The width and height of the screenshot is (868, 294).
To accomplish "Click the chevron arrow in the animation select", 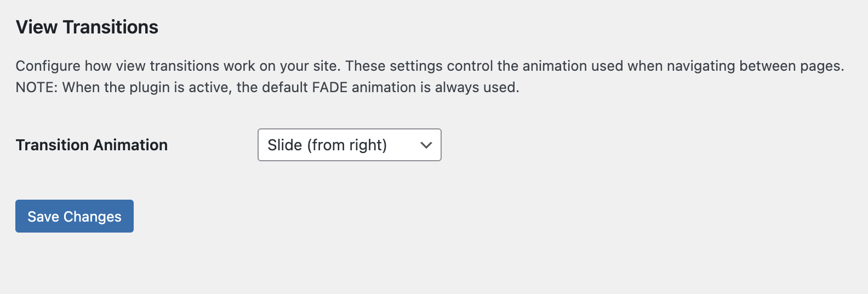I will click(x=426, y=145).
